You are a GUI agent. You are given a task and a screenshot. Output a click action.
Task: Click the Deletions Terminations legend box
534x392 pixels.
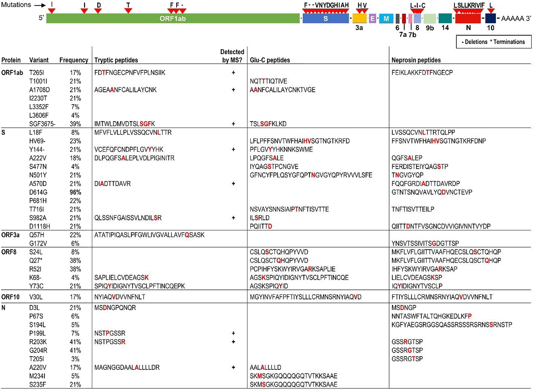(x=493, y=42)
